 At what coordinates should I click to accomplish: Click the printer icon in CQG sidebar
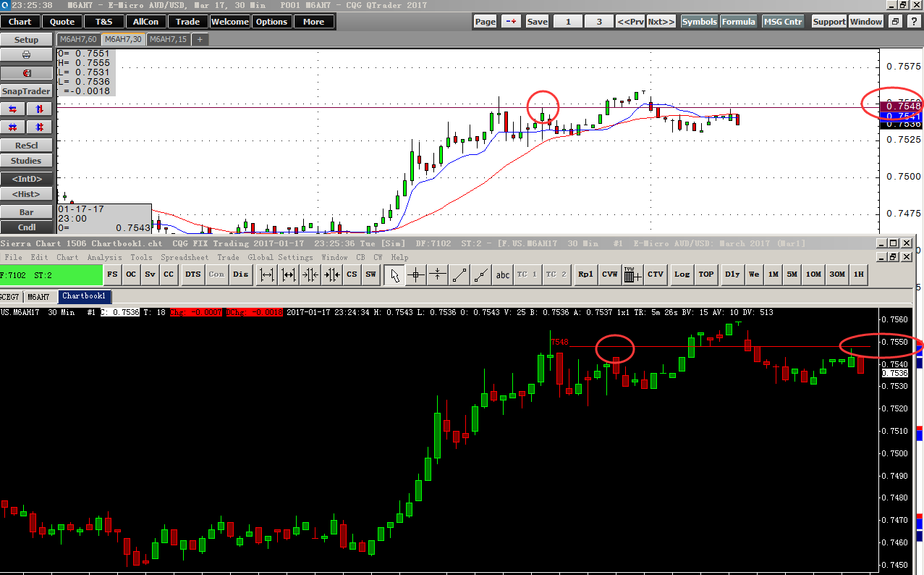coord(27,55)
